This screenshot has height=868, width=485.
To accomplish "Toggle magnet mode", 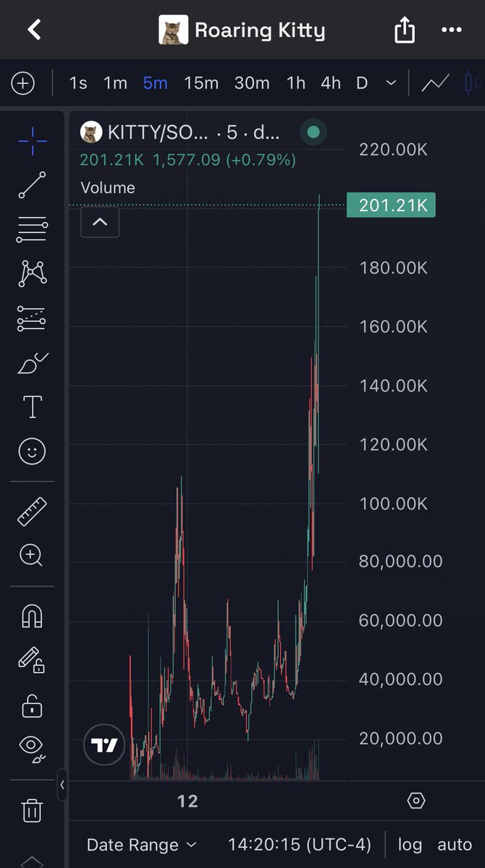I will [x=32, y=616].
